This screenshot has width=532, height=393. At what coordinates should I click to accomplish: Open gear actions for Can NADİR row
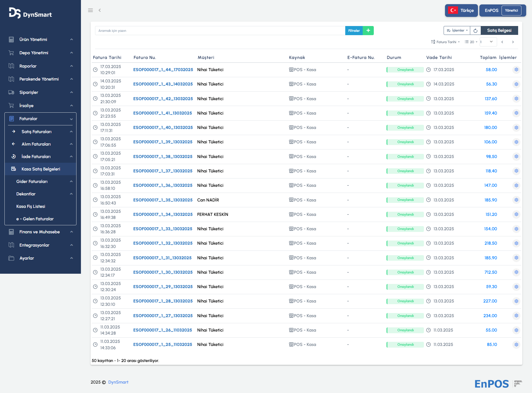point(516,200)
